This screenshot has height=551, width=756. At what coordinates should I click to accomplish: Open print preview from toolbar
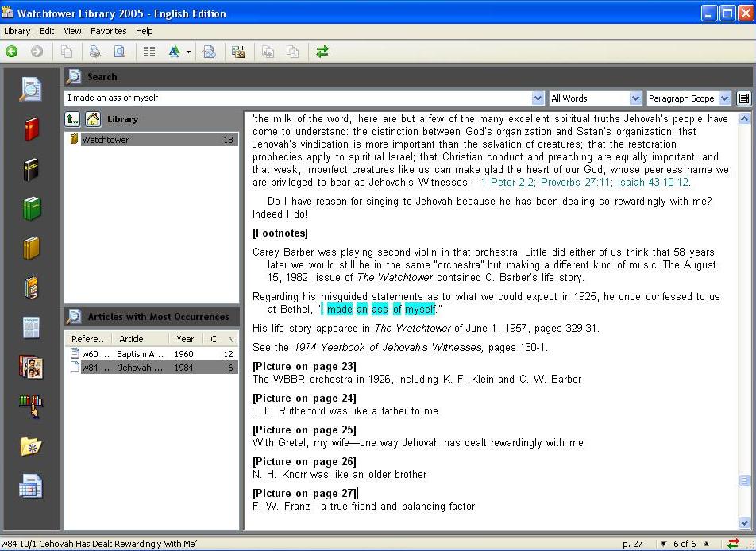[119, 52]
